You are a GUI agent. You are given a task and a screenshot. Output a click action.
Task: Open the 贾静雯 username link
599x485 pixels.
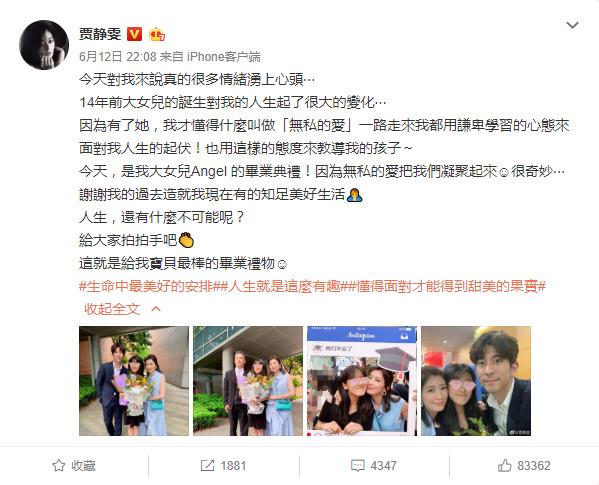[x=100, y=34]
